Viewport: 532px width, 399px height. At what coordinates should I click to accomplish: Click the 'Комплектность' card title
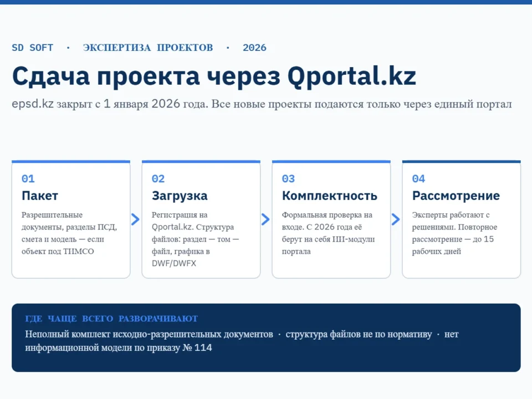(329, 196)
